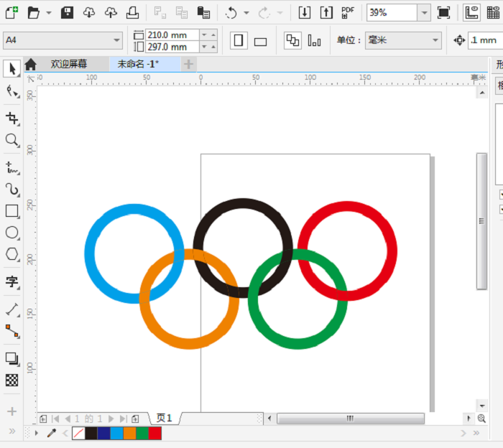The height and width of the screenshot is (448, 503).
Task: Click the page width 210.0 mm field
Action: pos(171,34)
